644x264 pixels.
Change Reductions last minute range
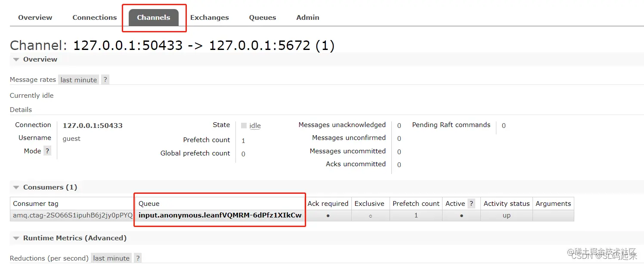tap(111, 258)
